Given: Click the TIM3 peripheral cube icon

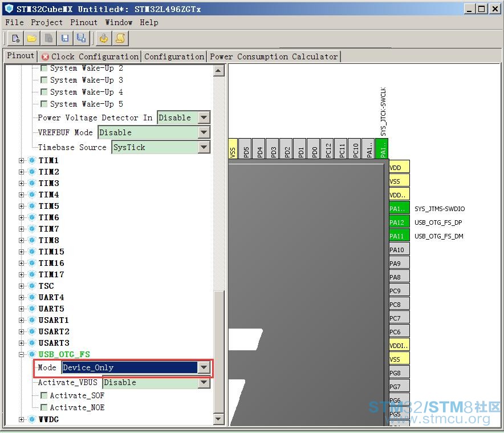Looking at the screenshot, I should click(x=32, y=183).
